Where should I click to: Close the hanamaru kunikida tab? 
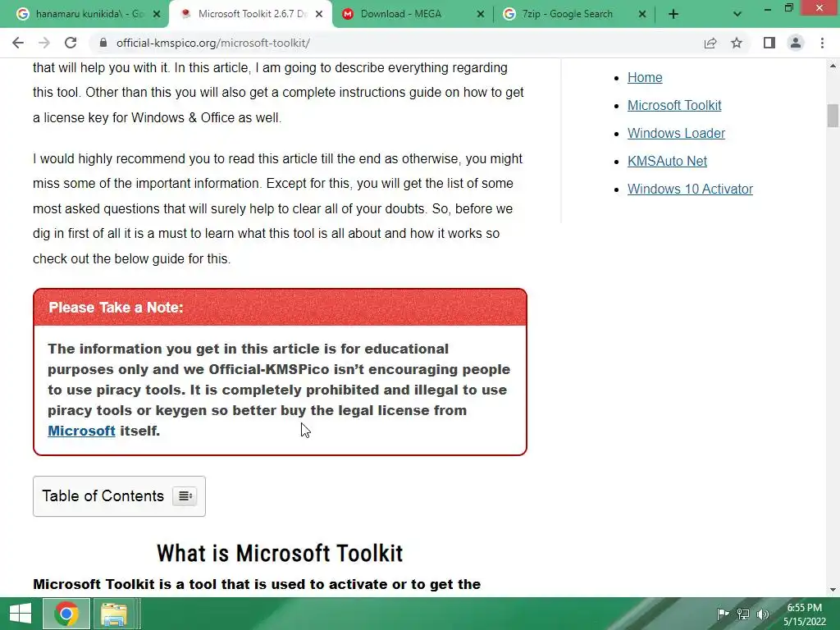pyautogui.click(x=157, y=15)
